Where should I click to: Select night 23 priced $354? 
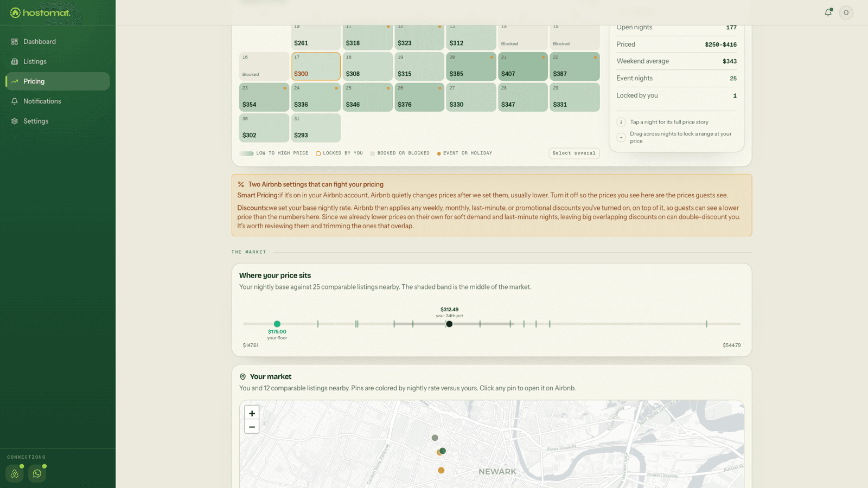pyautogui.click(x=264, y=97)
